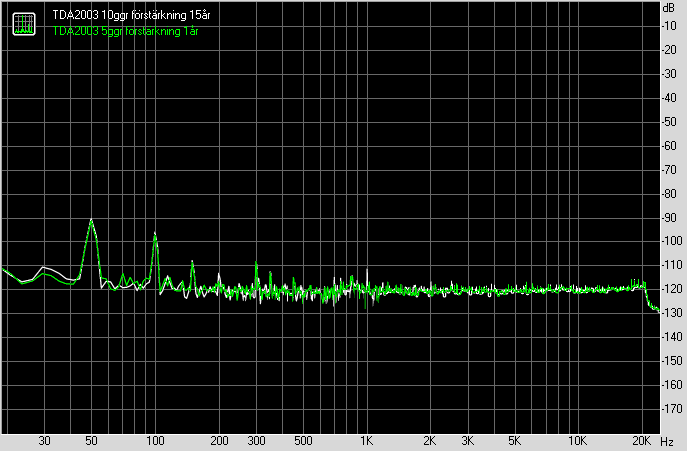Image resolution: width=687 pixels, height=451 pixels.
Task: Click the Hz unit label on the frequency axis
Action: (667, 442)
